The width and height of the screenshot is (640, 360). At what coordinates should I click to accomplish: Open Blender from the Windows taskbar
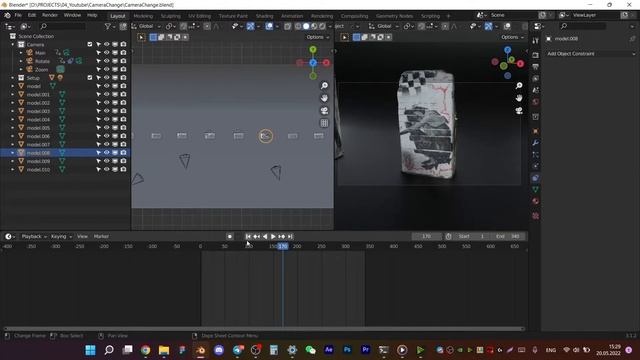(200, 350)
